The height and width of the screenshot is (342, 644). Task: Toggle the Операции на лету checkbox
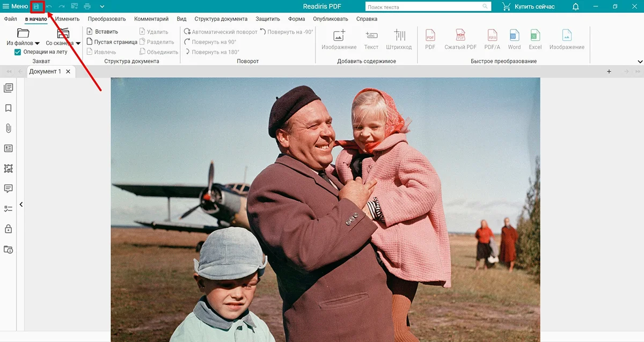(x=18, y=52)
